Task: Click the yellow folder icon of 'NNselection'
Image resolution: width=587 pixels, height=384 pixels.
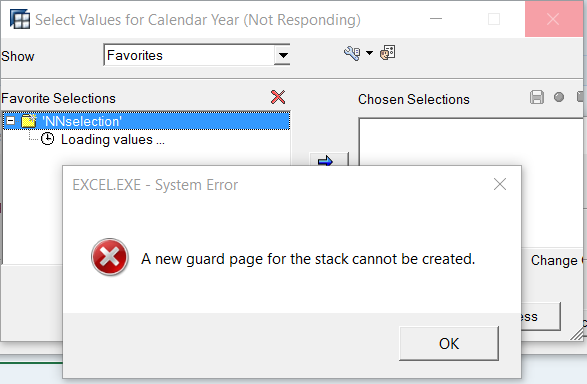Action: tap(29, 121)
